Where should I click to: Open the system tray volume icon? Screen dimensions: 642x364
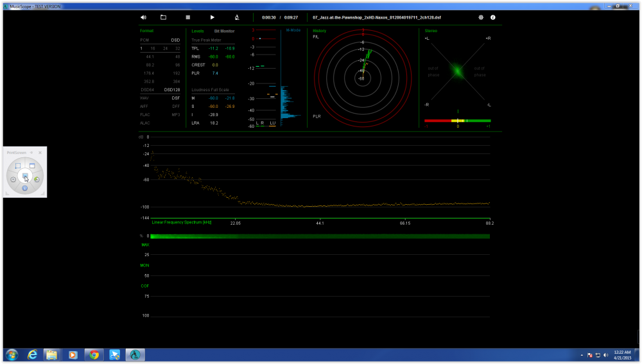[x=606, y=355]
